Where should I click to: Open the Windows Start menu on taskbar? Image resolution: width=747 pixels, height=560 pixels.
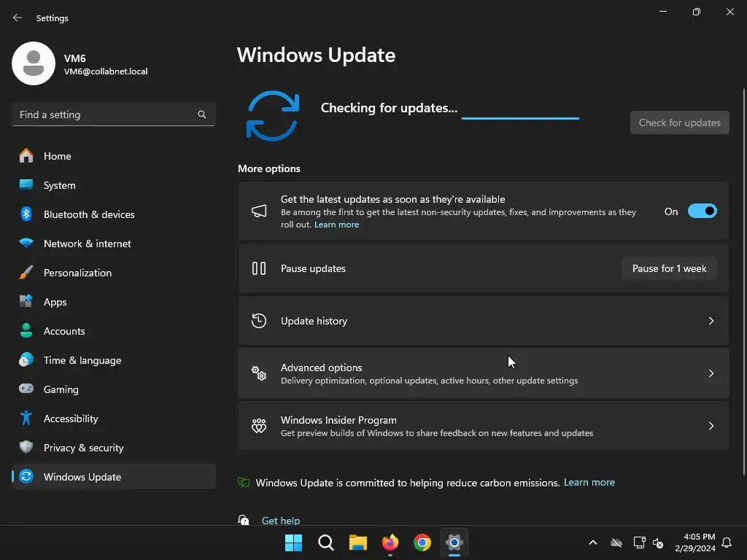(293, 542)
